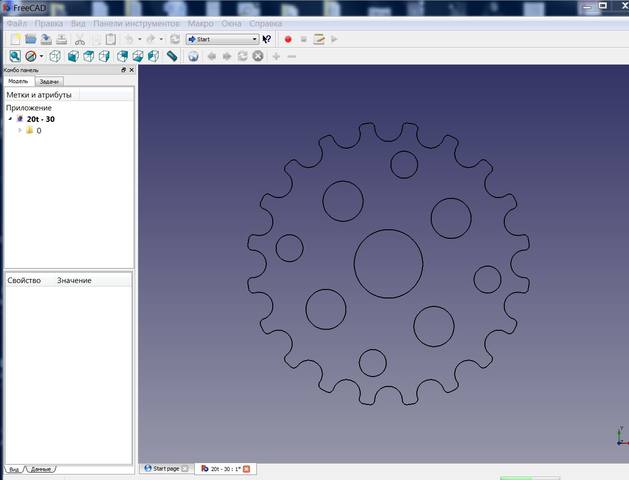The width and height of the screenshot is (629, 480).
Task: Click the browser zoom out minus icon
Action: click(292, 57)
